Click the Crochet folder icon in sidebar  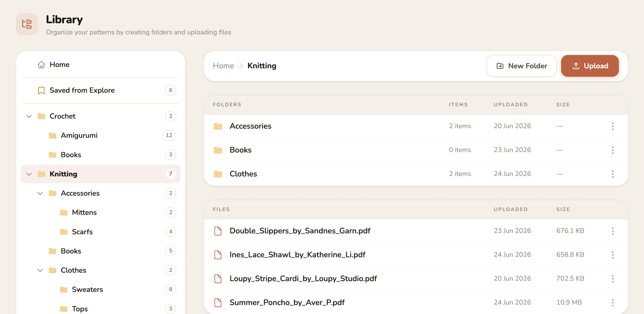tap(41, 116)
